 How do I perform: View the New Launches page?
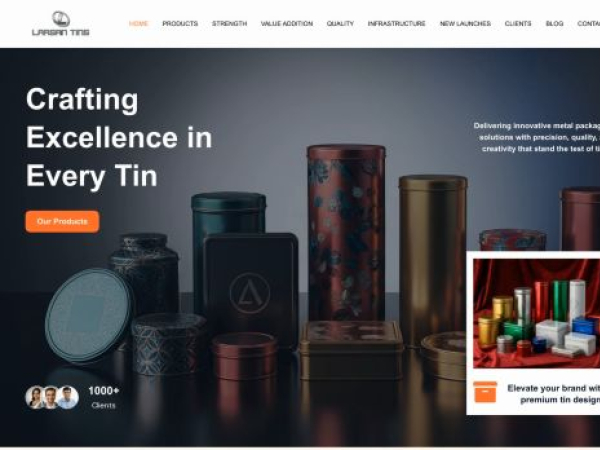point(465,24)
